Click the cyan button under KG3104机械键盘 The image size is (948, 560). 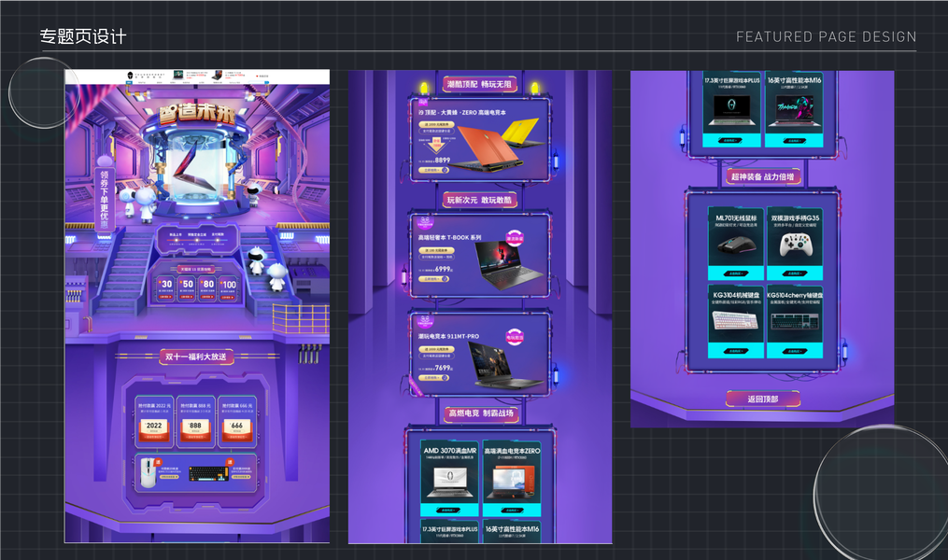click(x=735, y=351)
